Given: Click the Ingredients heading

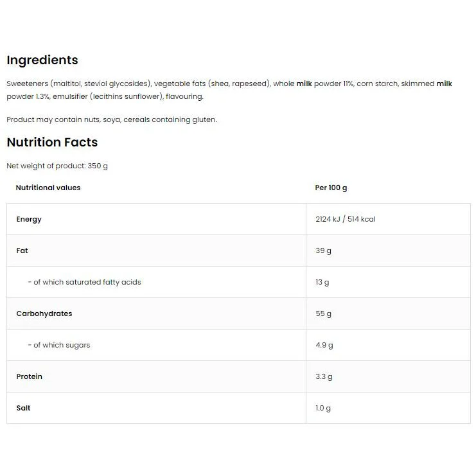Looking at the screenshot, I should point(42,60).
